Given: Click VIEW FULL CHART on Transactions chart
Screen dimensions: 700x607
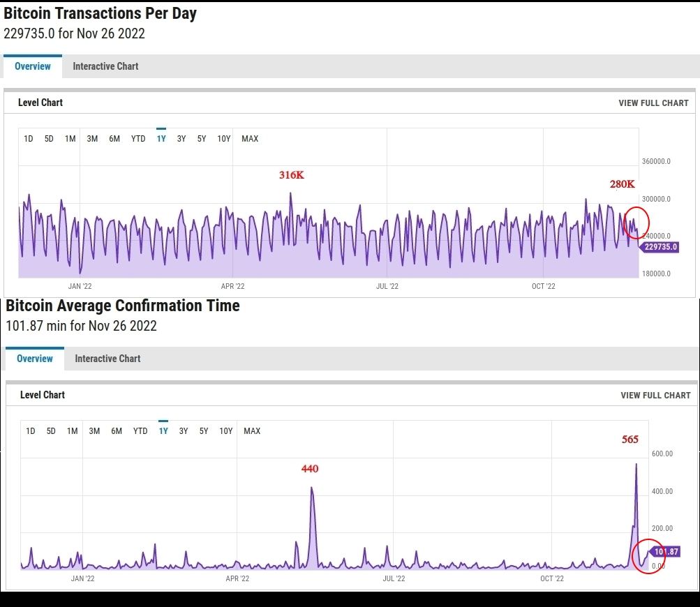Looking at the screenshot, I should 653,103.
